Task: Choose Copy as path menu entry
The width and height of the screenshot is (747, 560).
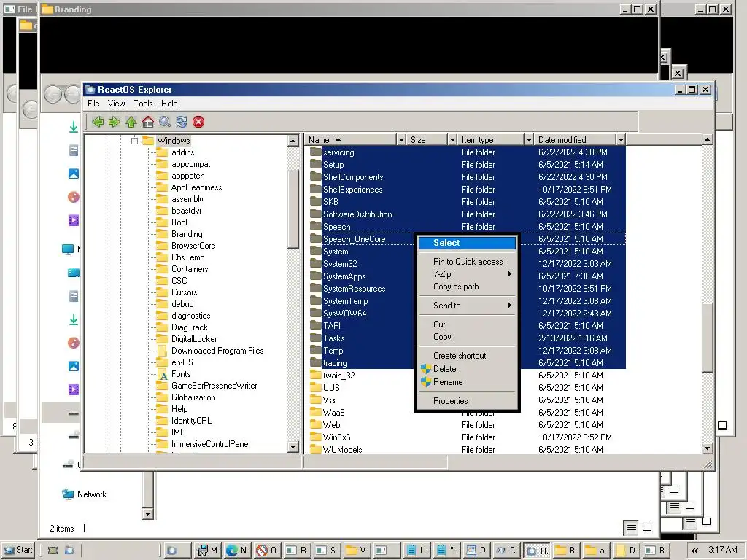Action: [x=467, y=287]
